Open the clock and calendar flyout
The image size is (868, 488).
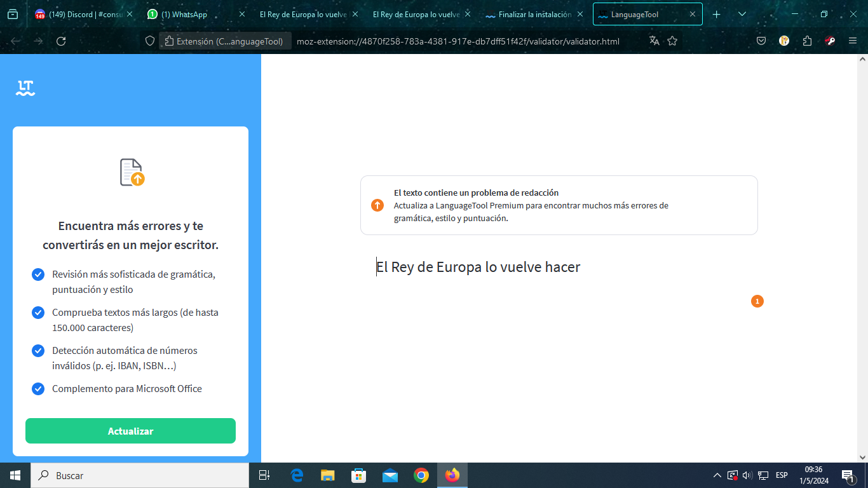[x=813, y=475]
